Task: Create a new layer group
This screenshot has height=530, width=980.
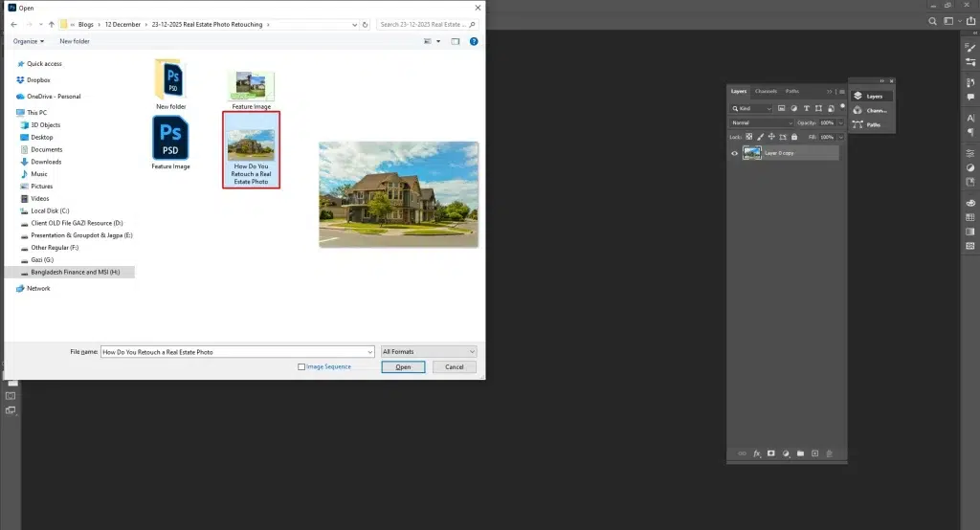Action: click(x=800, y=453)
